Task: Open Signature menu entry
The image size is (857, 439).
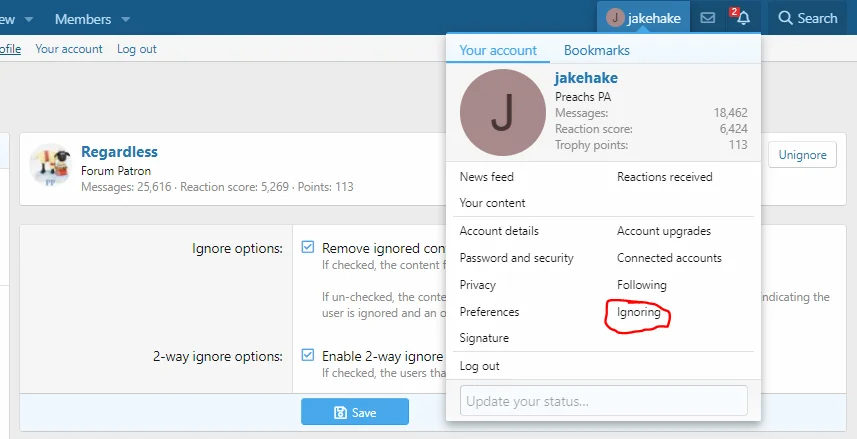Action: 484,338
